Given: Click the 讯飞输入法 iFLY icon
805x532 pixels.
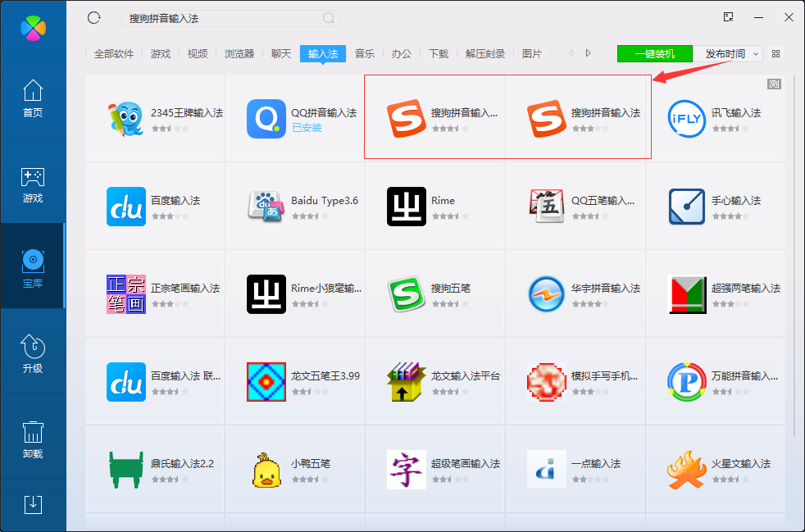Looking at the screenshot, I should 687,119.
